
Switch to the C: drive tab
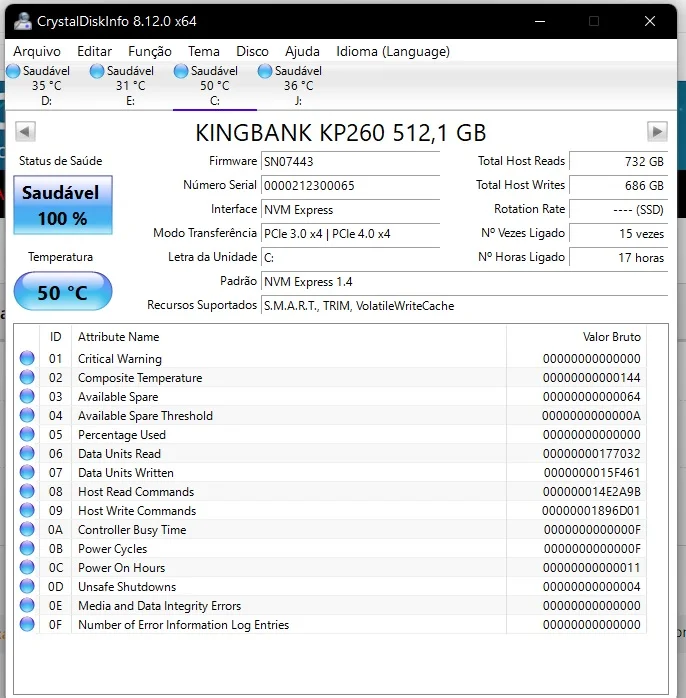pos(215,86)
